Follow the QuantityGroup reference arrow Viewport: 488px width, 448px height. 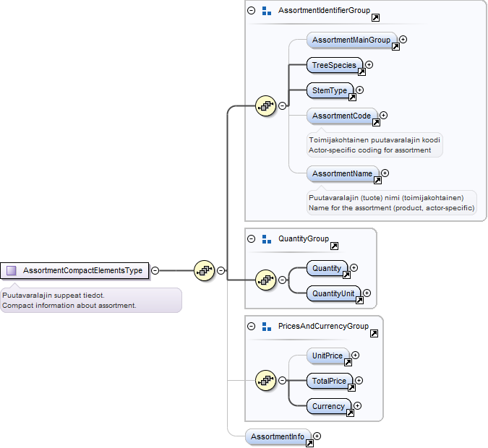tap(334, 246)
